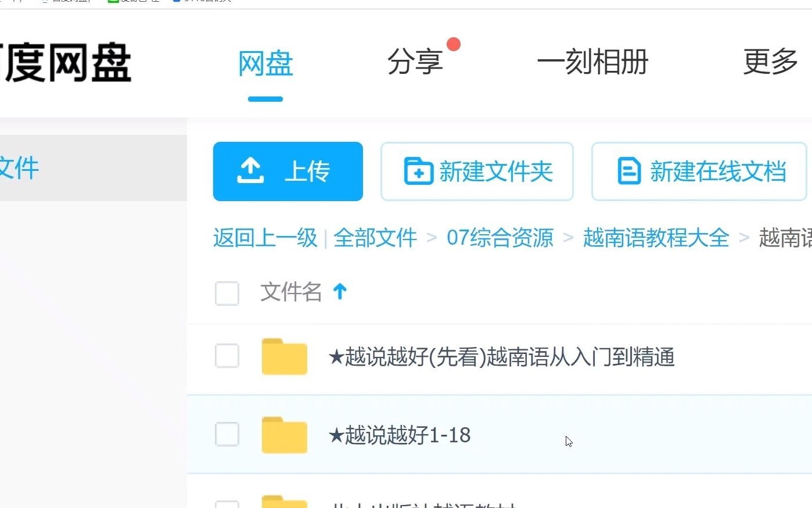812x508 pixels.
Task: Navigate to 07综合资源 breadcrumb
Action: click(x=500, y=238)
